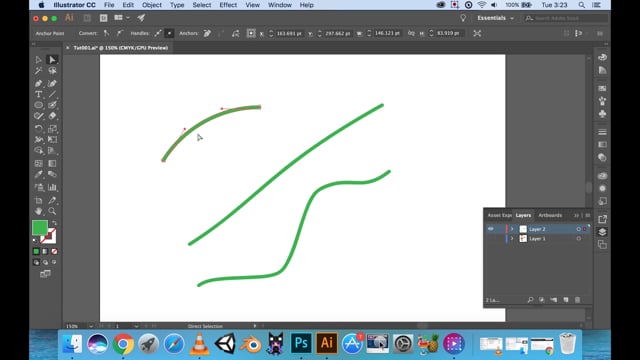
Task: Select the Artboard tool
Action: tap(38, 200)
